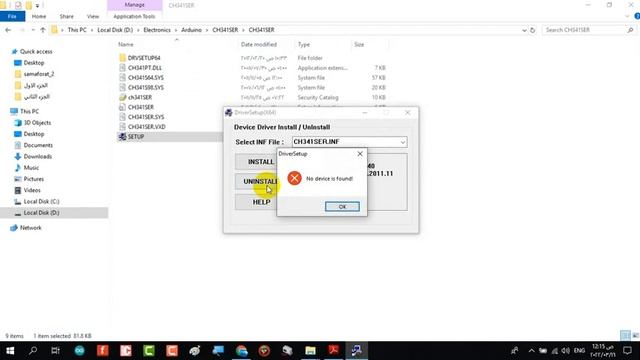
Task: Switch ENG input language indicator
Action: click(x=579, y=351)
